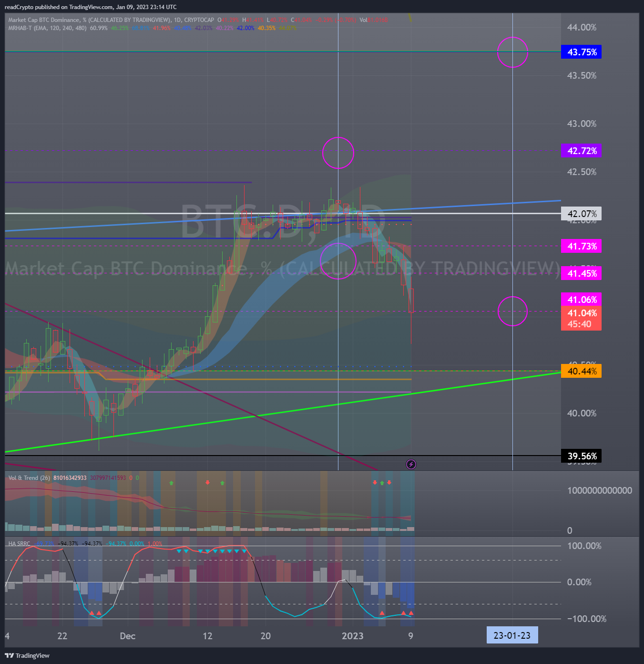Click the 20 date label on time axis
Screen dimensions: 644x664
[266, 636]
